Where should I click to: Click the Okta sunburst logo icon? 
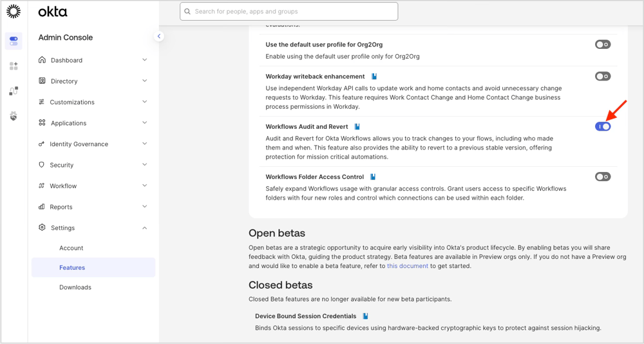click(x=14, y=12)
